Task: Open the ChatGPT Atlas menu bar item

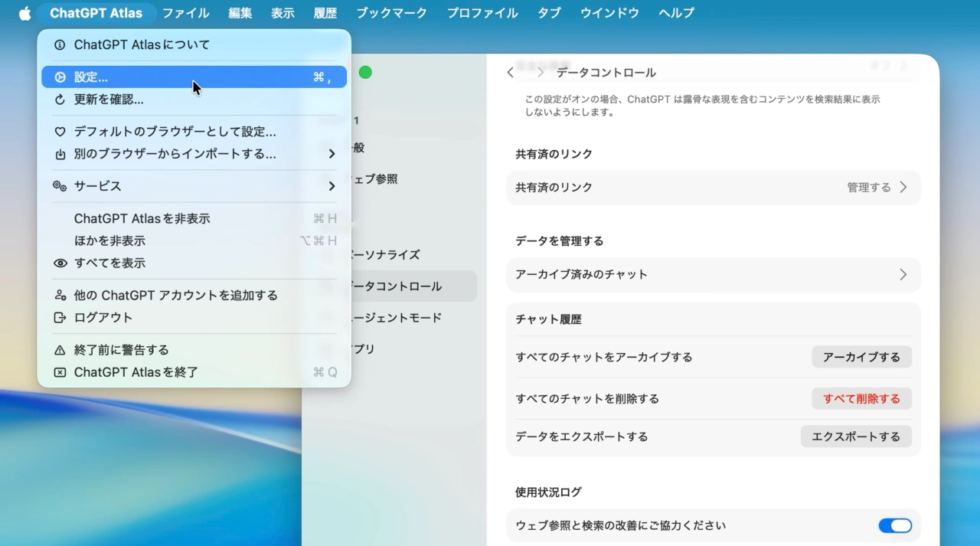Action: [96, 13]
